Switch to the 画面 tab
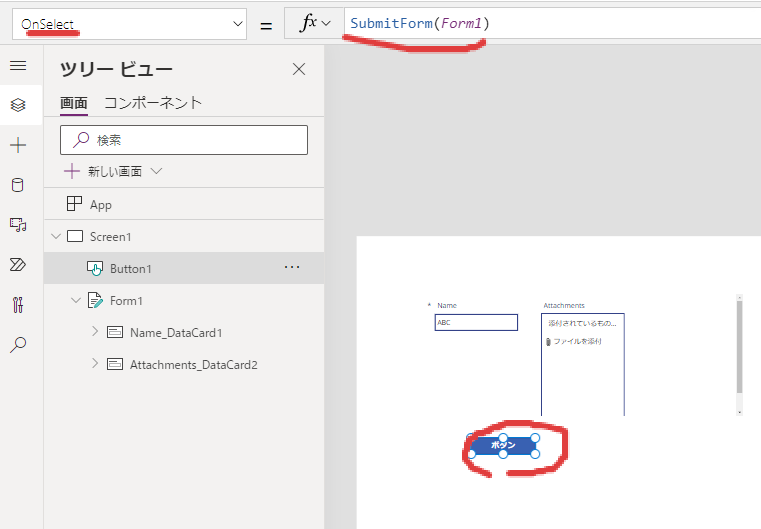This screenshot has width=761, height=529. [x=73, y=102]
